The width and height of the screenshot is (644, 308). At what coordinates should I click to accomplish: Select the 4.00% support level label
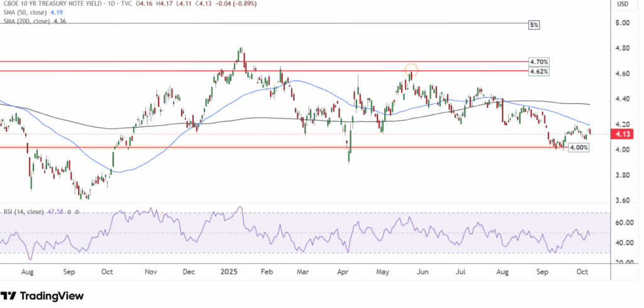578,147
